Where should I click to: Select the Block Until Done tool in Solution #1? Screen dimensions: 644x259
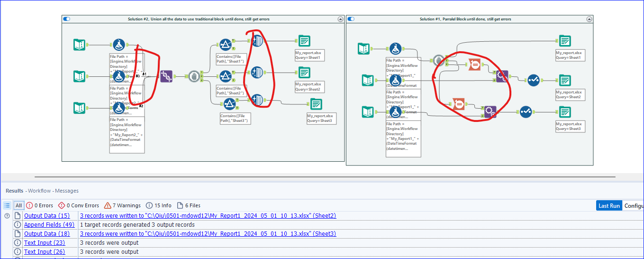click(x=439, y=60)
